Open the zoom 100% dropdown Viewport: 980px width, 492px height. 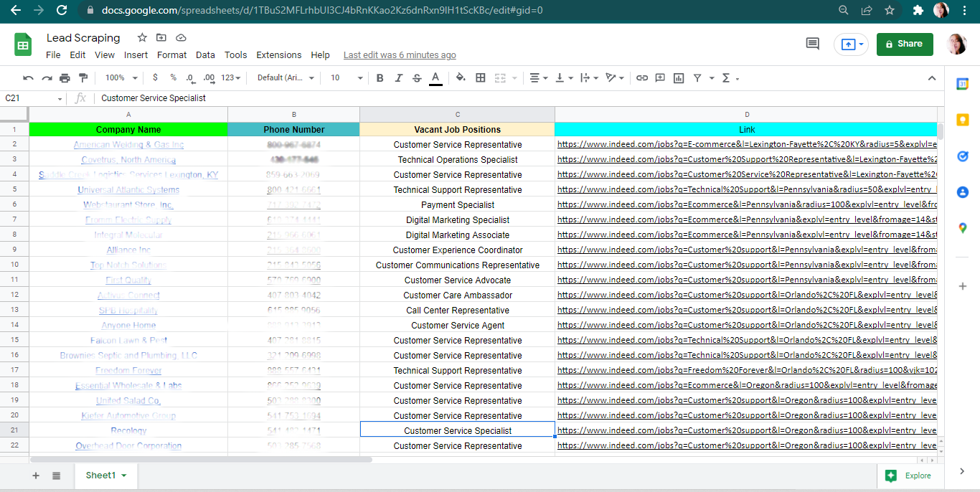tap(119, 78)
